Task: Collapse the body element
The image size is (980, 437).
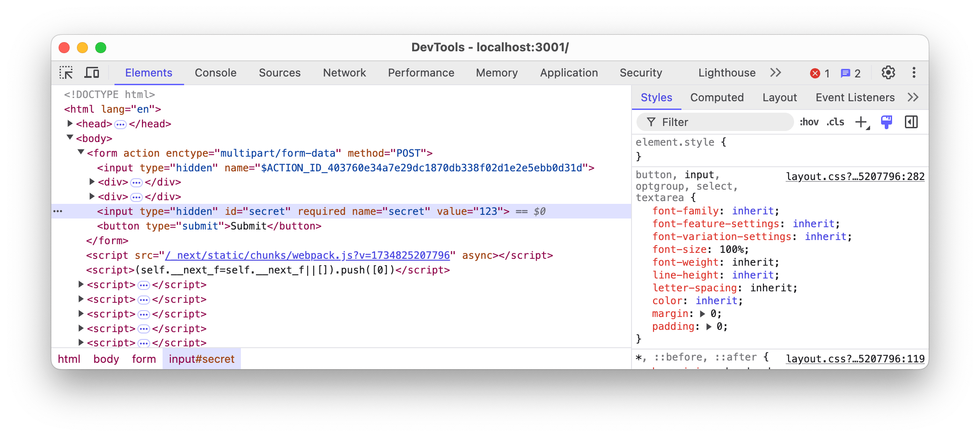Action: click(x=70, y=137)
